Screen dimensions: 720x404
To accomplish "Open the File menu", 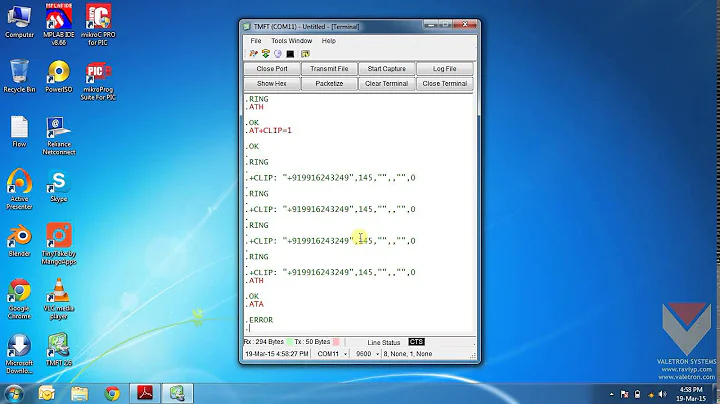I will [256, 41].
